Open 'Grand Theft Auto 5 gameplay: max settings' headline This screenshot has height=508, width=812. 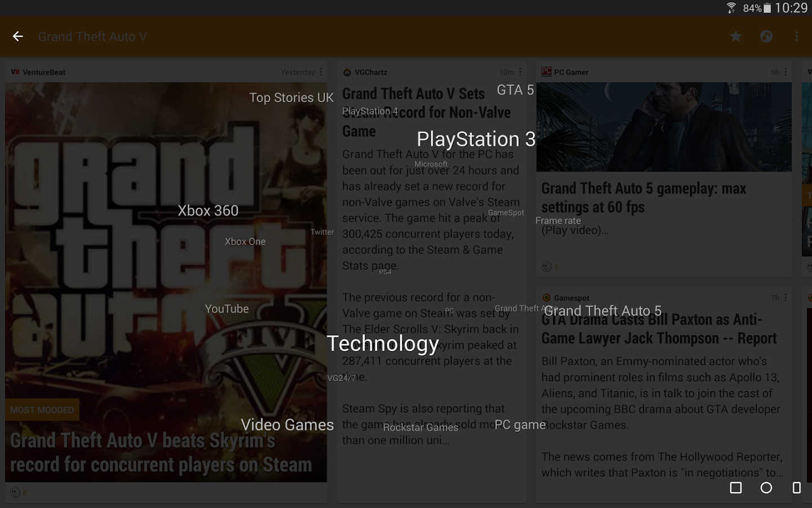pos(643,198)
